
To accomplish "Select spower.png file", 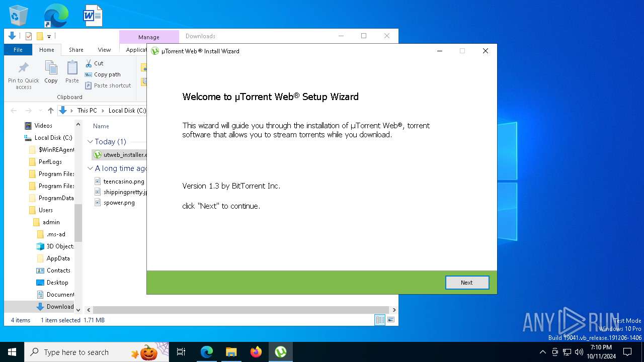I will coord(115,203).
